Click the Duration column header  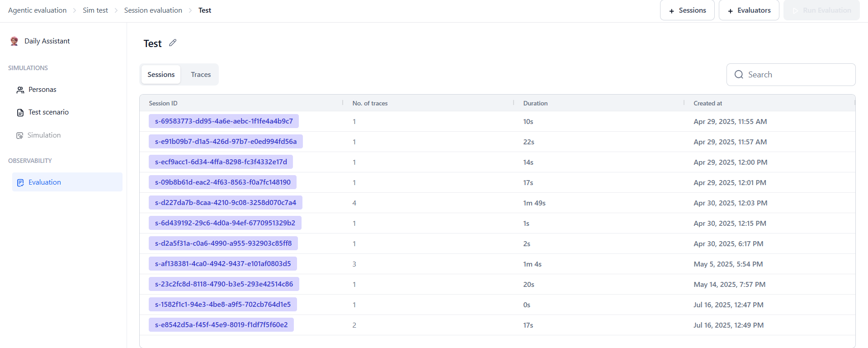pyautogui.click(x=535, y=103)
